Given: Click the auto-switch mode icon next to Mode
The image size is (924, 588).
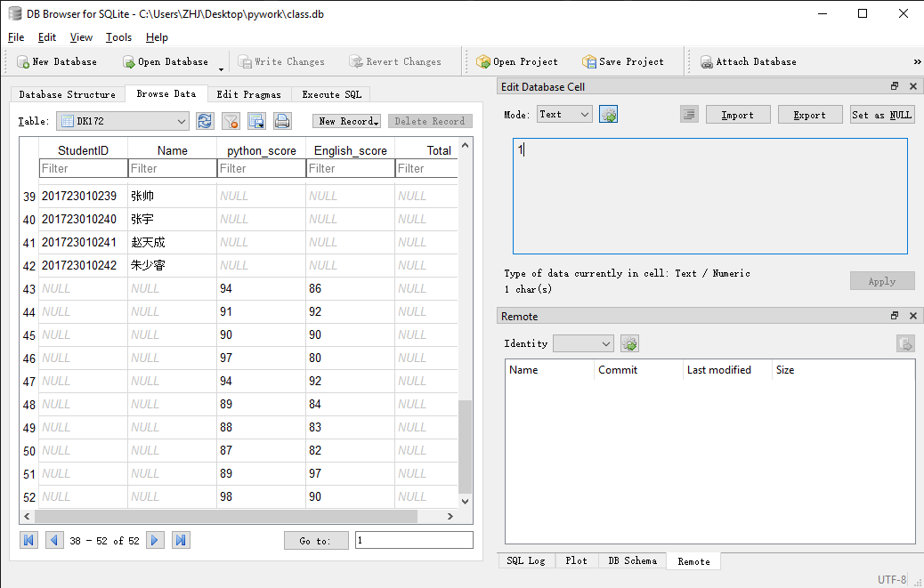Looking at the screenshot, I should point(608,114).
